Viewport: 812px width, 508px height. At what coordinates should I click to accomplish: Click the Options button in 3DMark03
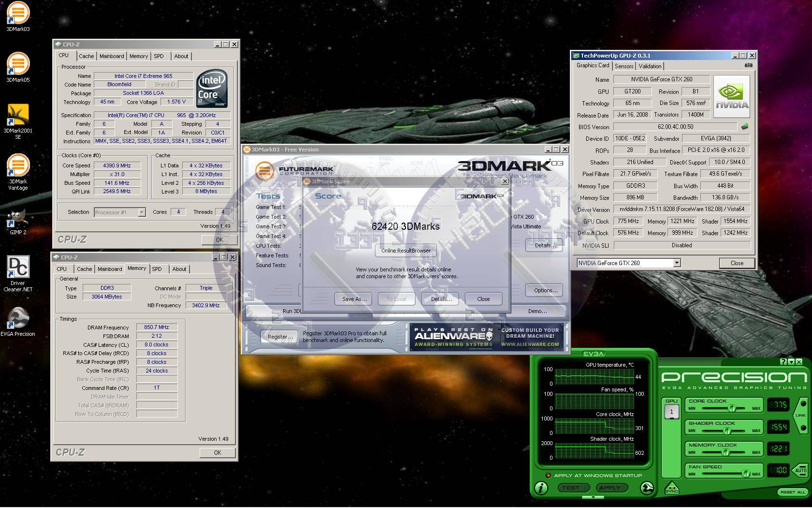click(546, 290)
